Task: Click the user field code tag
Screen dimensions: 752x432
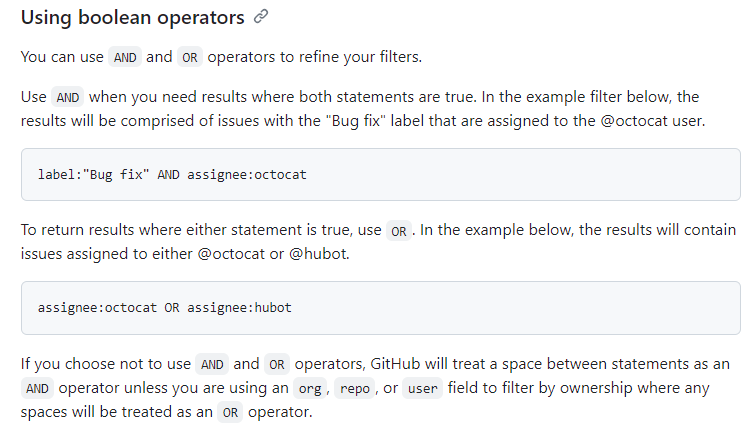Action: point(423,388)
